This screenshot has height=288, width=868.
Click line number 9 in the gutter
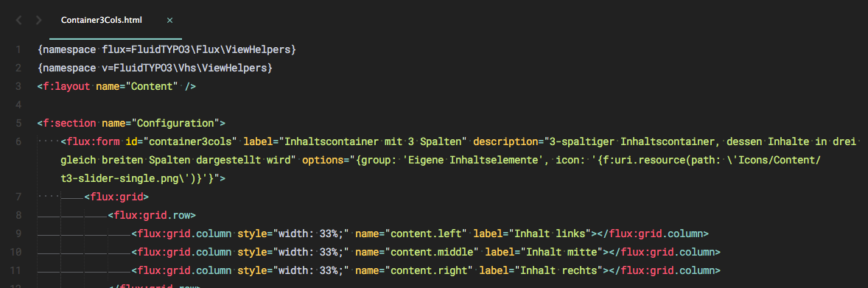click(x=19, y=233)
